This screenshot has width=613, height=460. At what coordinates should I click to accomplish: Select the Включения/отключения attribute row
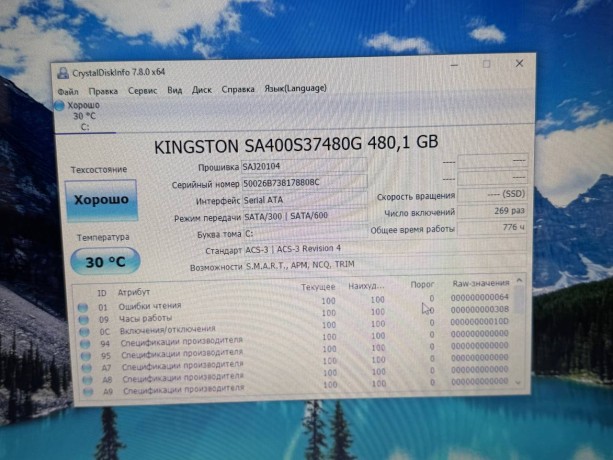click(x=295, y=327)
